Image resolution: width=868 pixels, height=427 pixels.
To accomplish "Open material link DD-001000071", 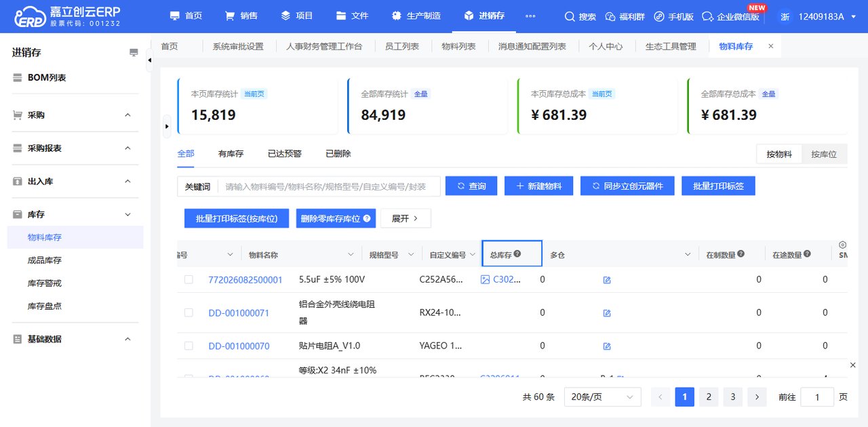I will (239, 313).
